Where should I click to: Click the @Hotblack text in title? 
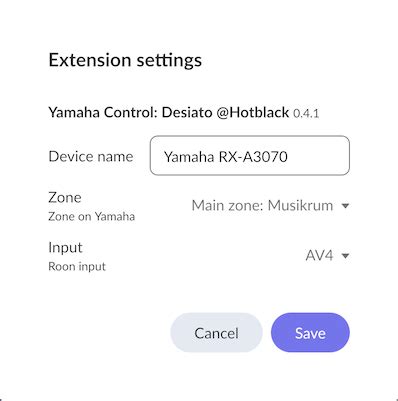(253, 112)
